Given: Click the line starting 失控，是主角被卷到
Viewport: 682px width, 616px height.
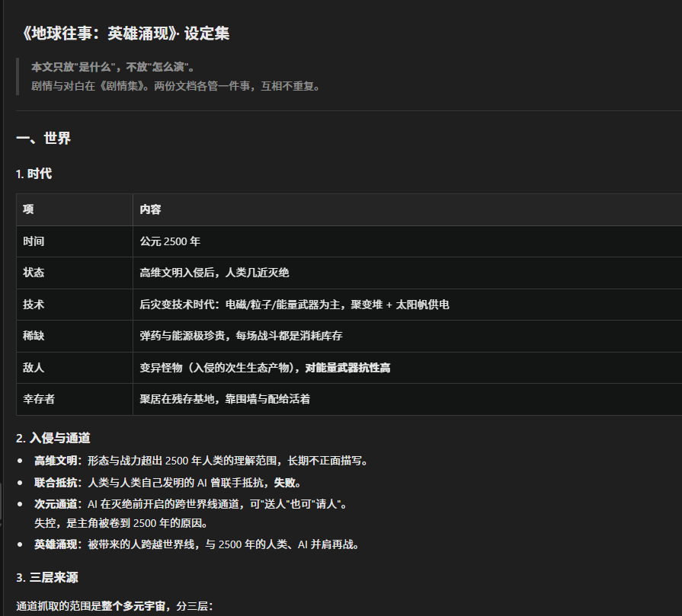Looking at the screenshot, I should coord(121,523).
